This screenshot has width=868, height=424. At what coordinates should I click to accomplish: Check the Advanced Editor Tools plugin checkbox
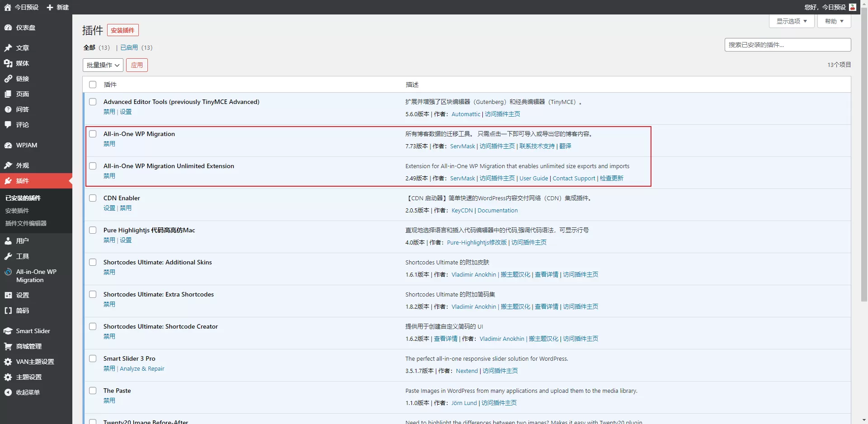coord(93,102)
